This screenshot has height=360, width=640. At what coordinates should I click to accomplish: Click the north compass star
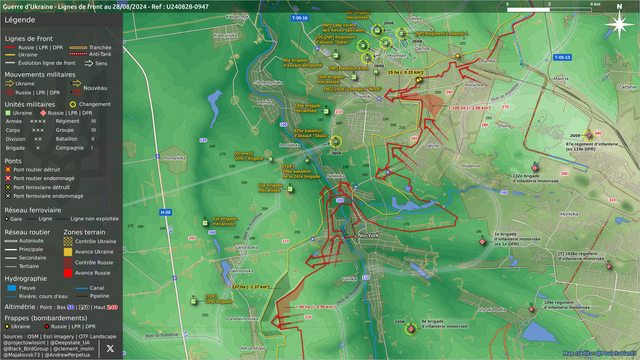619,24
